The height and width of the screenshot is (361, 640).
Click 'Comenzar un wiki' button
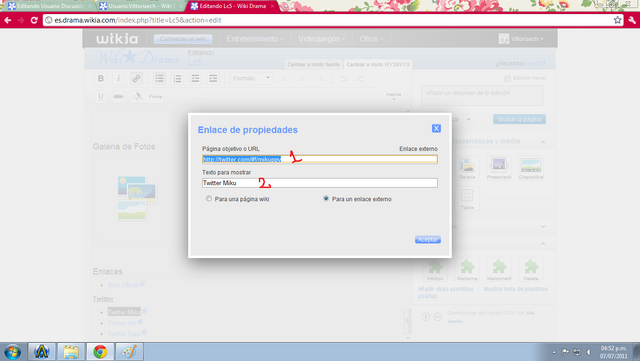183,39
